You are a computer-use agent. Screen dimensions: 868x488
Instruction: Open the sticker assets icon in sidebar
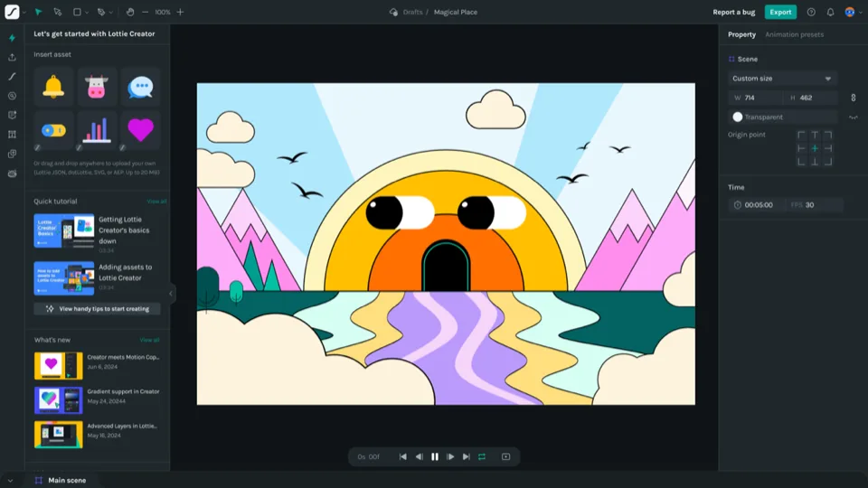click(12, 115)
